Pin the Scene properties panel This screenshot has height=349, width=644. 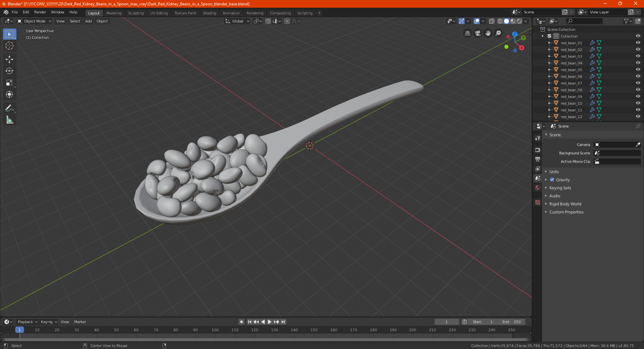pyautogui.click(x=638, y=126)
